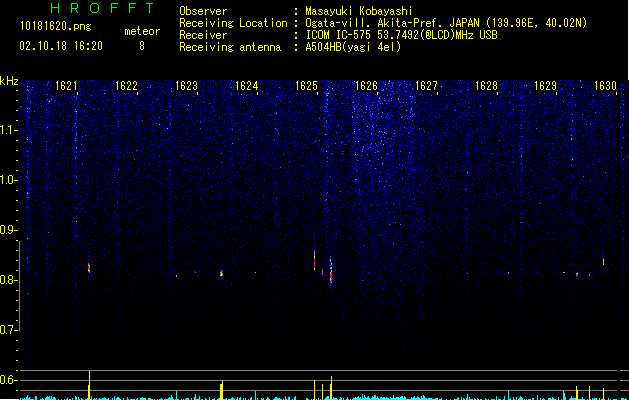The width and height of the screenshot is (629, 400).
Task: Click the A504HB(yagi 4el) antenna text
Action: pos(353,47)
